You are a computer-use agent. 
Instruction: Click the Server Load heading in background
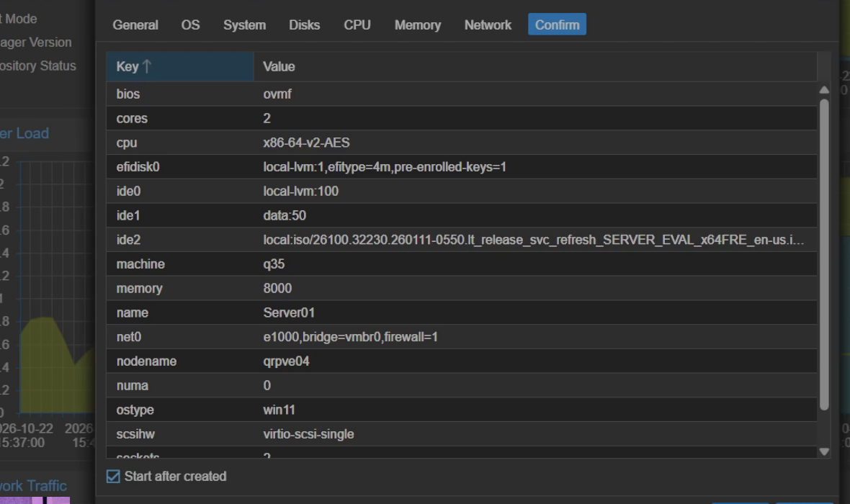(24, 133)
